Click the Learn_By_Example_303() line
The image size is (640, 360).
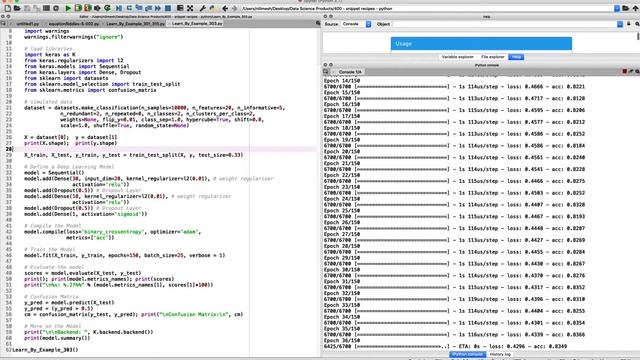(45, 350)
